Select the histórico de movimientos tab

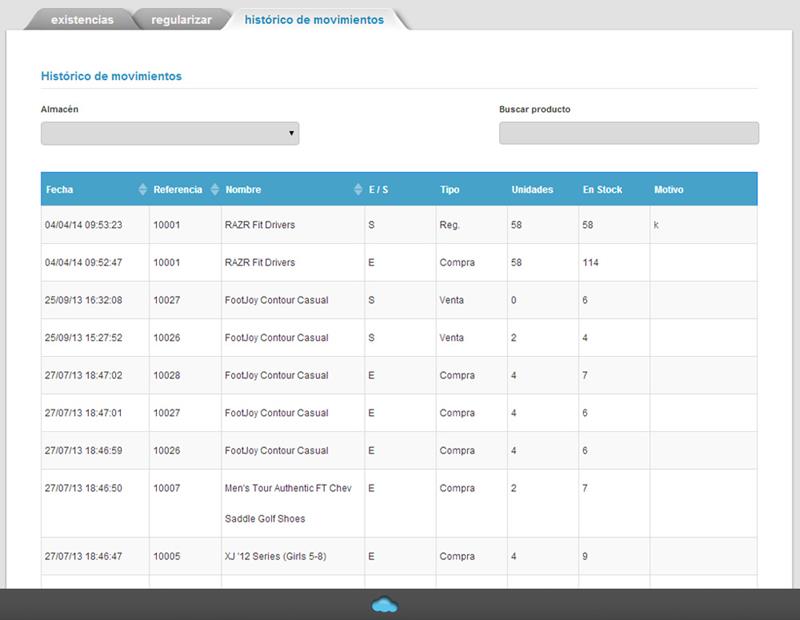(313, 20)
